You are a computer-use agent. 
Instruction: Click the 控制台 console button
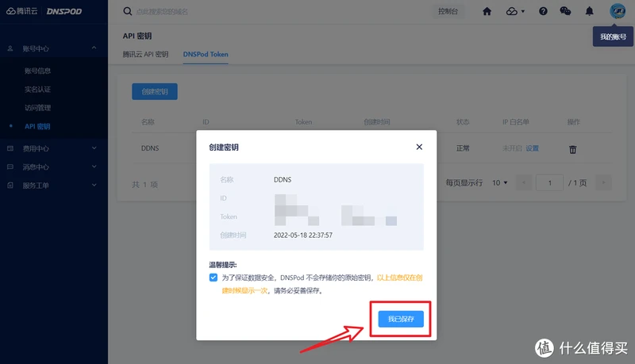pos(448,11)
